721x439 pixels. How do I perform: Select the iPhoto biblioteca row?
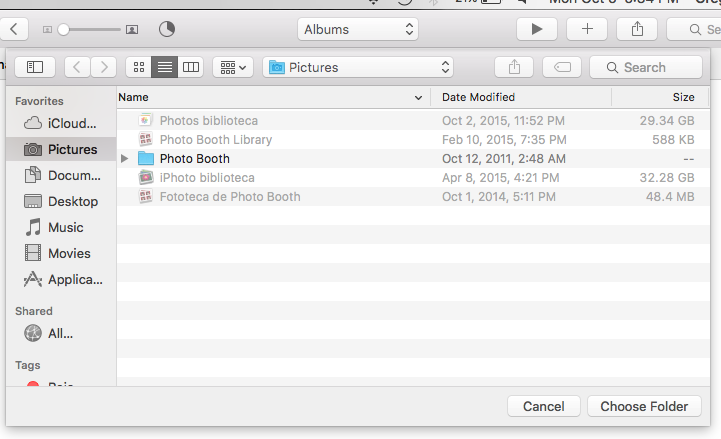click(413, 177)
